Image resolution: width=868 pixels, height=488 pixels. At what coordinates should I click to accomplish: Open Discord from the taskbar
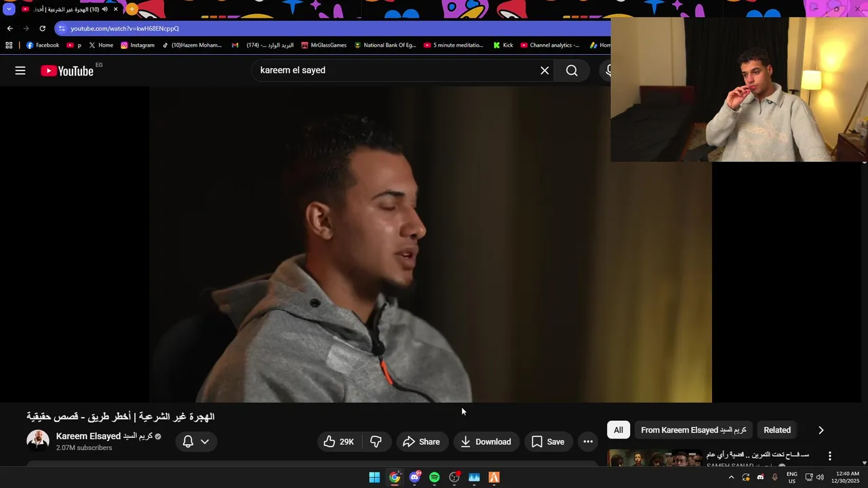click(x=415, y=477)
